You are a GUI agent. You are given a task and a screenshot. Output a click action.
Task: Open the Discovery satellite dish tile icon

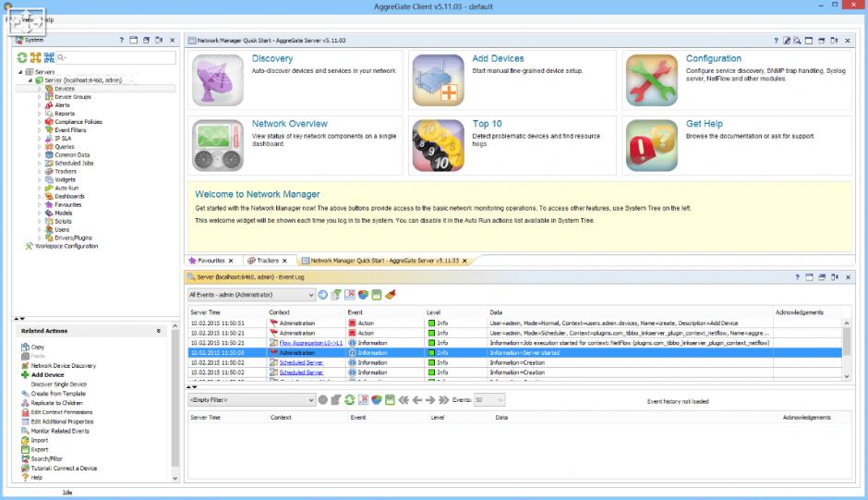pos(218,79)
